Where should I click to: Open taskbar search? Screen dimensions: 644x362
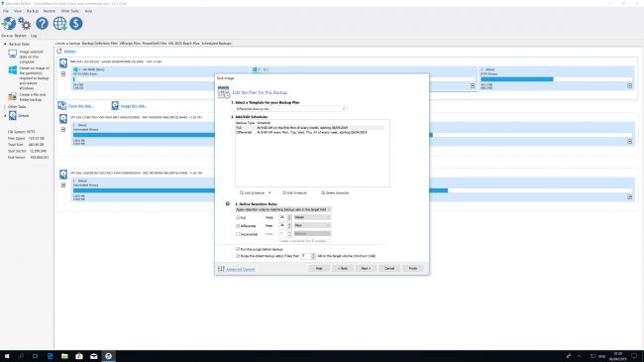22,356
